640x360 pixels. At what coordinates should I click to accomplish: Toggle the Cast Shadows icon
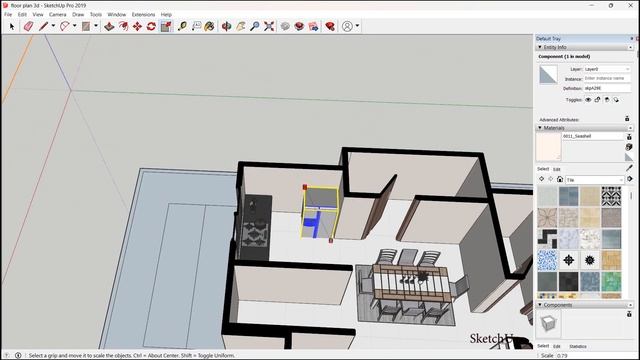(616, 100)
